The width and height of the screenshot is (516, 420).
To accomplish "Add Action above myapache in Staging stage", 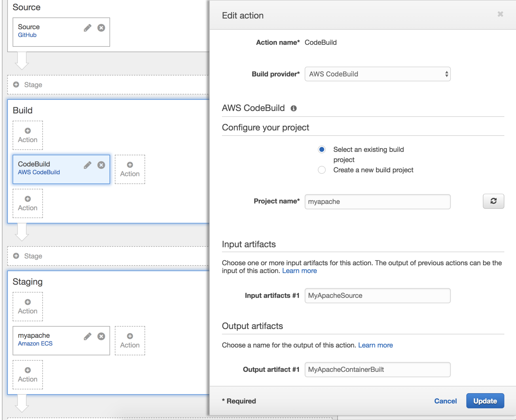I will pyautogui.click(x=28, y=306).
